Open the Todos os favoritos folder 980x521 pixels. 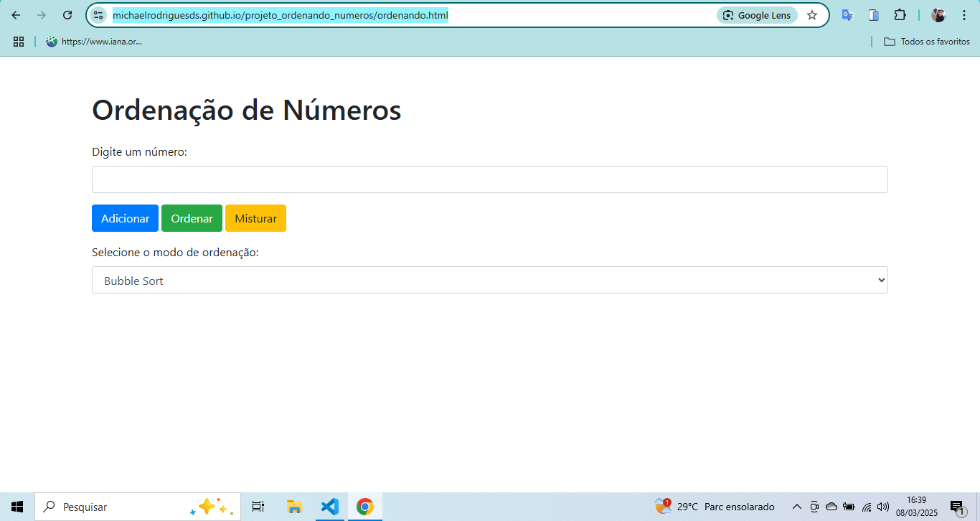[927, 42]
